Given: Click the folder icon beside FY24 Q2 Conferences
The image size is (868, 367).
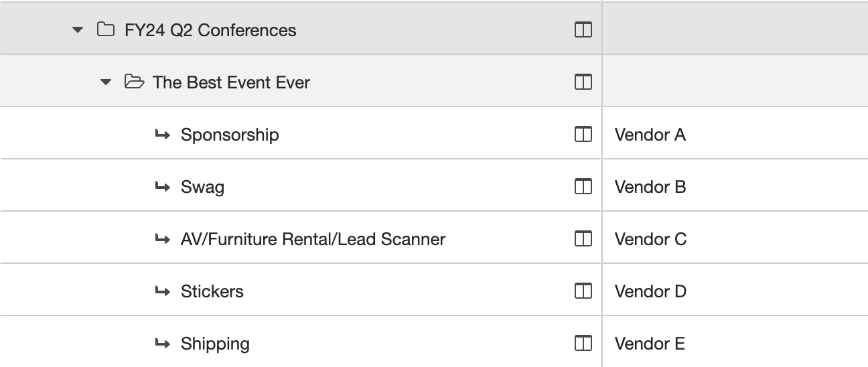Looking at the screenshot, I should pos(106,30).
